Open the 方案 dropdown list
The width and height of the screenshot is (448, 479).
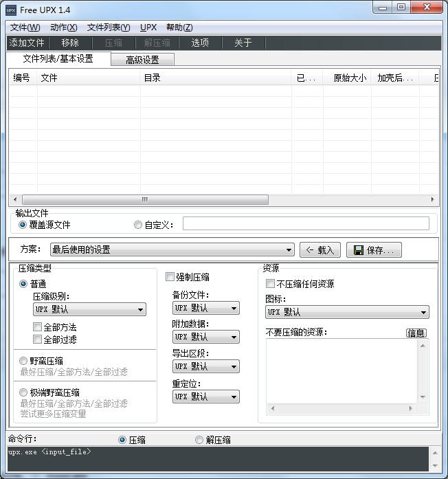tap(172, 249)
